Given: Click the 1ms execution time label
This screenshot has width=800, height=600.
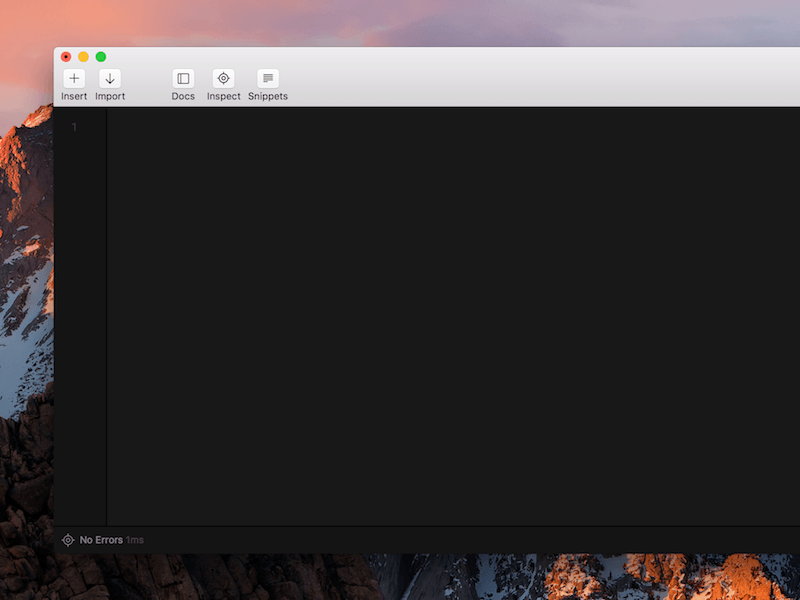Looking at the screenshot, I should pos(135,539).
